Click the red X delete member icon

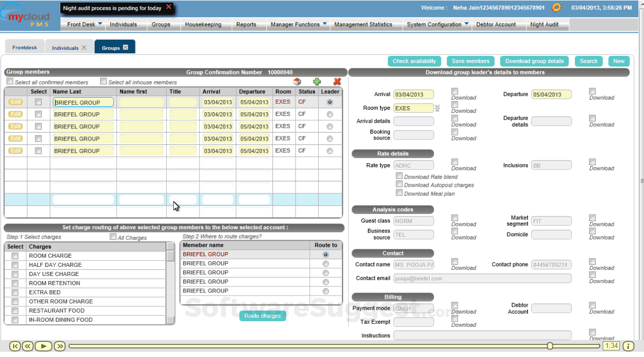[x=337, y=82]
